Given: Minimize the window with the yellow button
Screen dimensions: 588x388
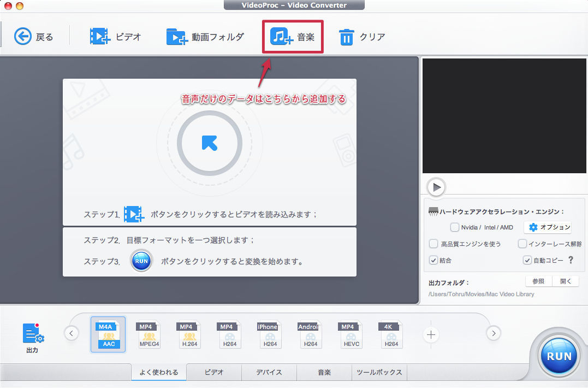Looking at the screenshot, I should [x=20, y=5].
